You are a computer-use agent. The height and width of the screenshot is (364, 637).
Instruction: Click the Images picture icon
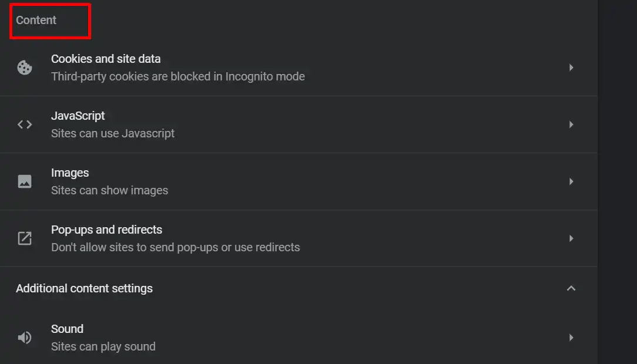(x=24, y=181)
